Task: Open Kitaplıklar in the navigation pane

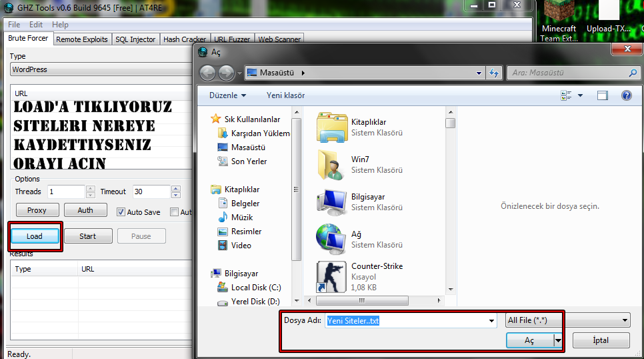Action: (x=242, y=190)
